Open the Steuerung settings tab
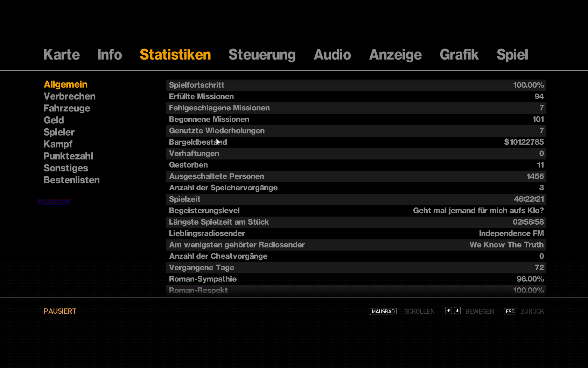 (262, 55)
